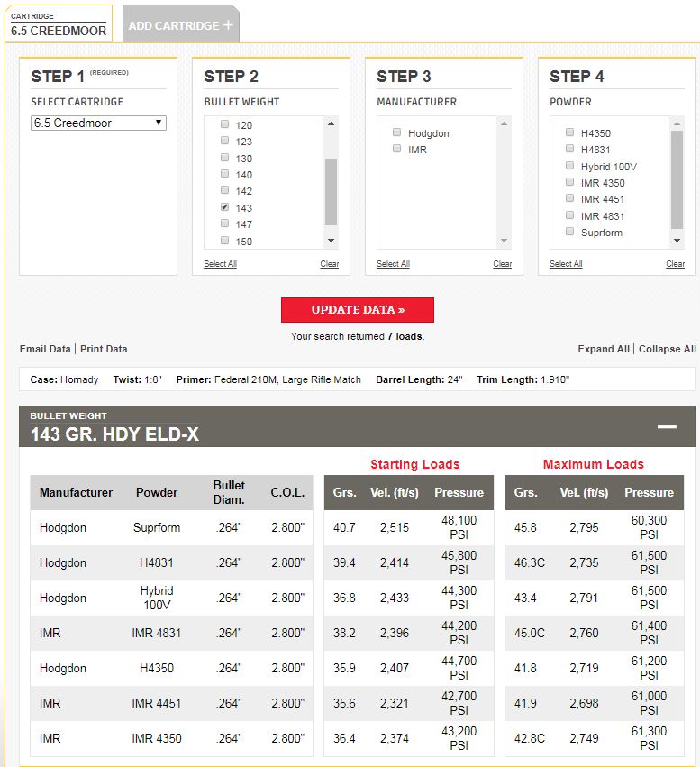Image resolution: width=700 pixels, height=767 pixels.
Task: Tick the H4350 powder checkbox
Action: pos(569,132)
